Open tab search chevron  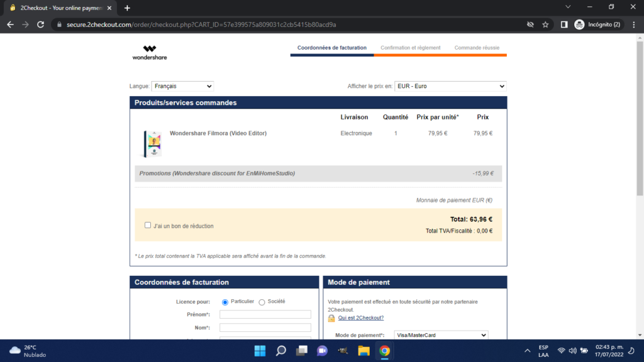point(568,7)
